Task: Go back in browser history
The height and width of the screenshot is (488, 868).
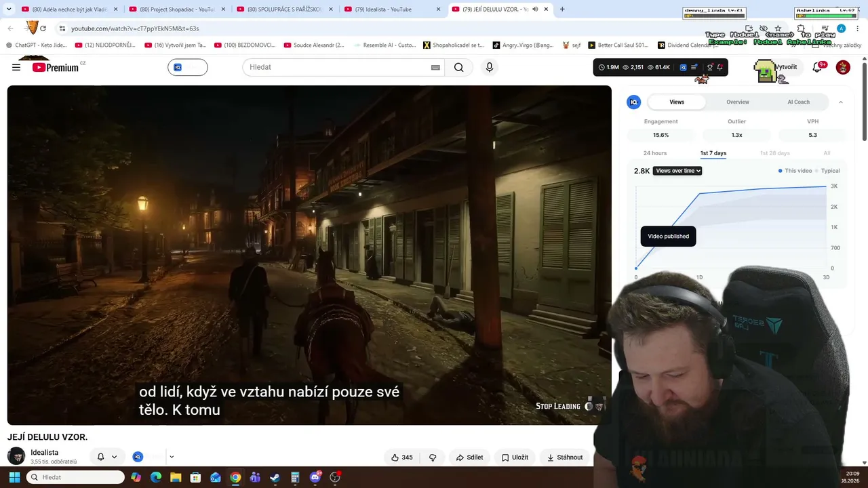Action: click(10, 28)
